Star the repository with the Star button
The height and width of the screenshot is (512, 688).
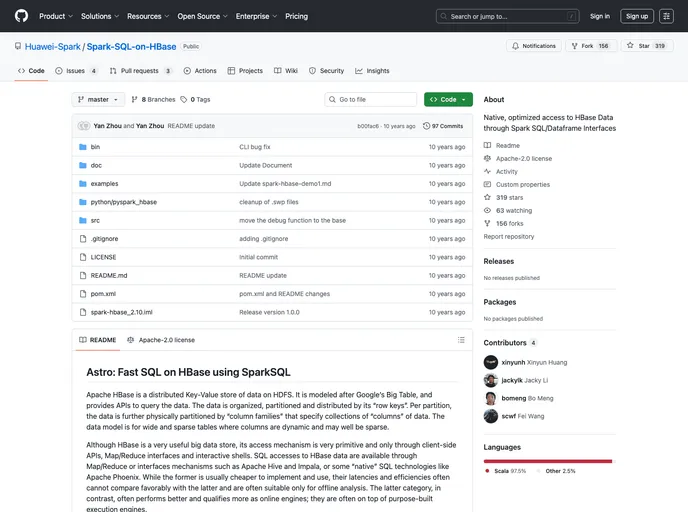click(647, 46)
